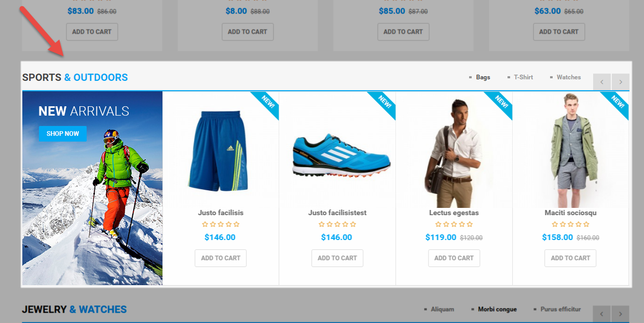Click previous arrow in Sports & Outdoors carousel

pyautogui.click(x=602, y=82)
